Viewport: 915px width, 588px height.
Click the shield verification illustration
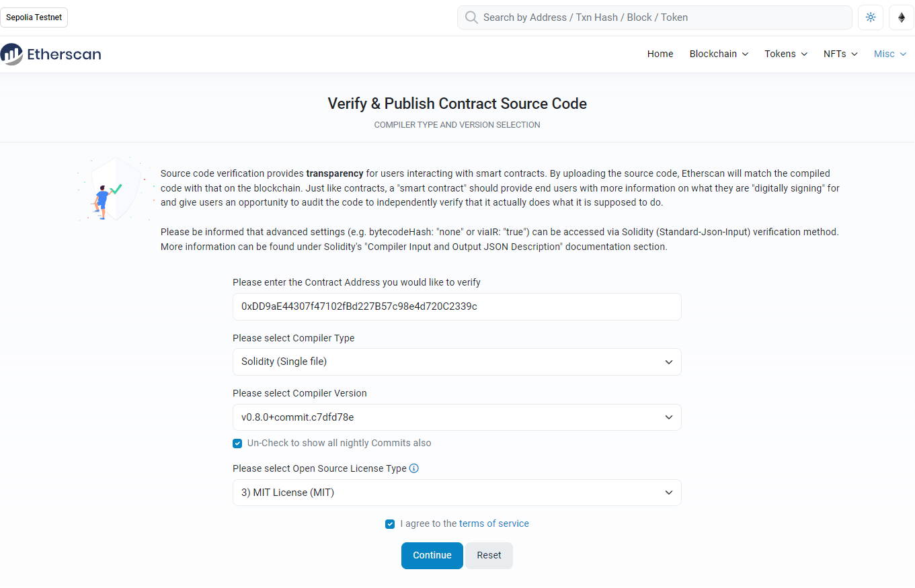pos(114,189)
